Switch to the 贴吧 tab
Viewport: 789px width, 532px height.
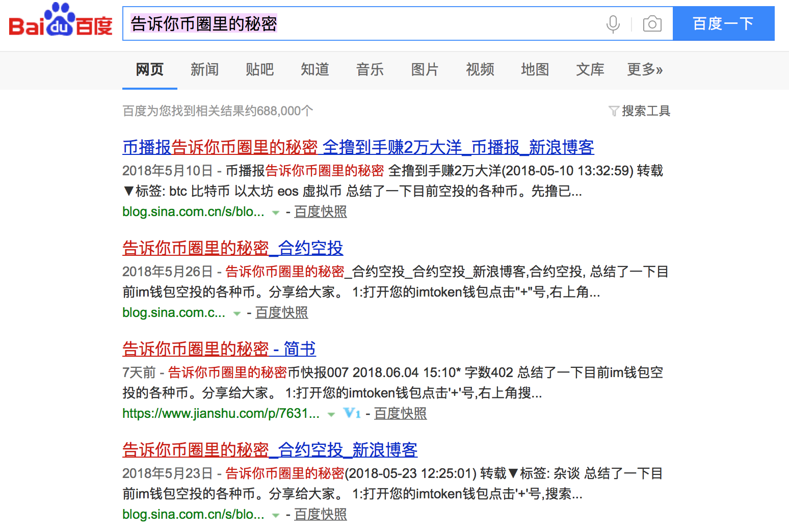click(x=260, y=69)
